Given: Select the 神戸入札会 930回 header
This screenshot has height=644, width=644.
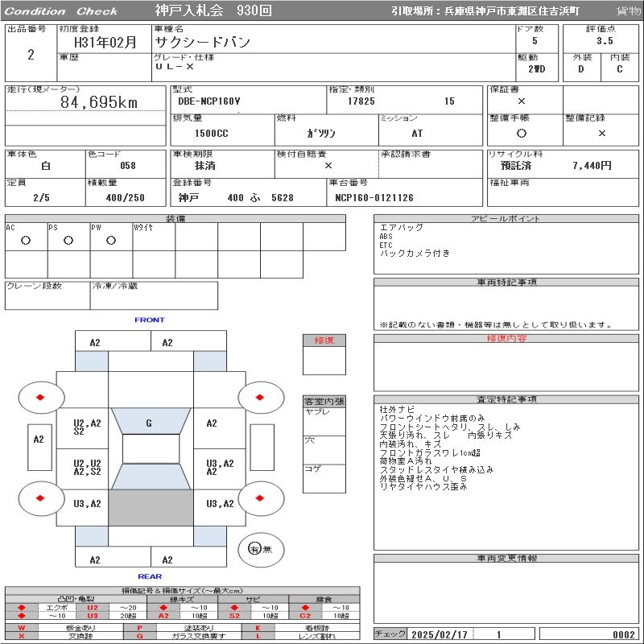Looking at the screenshot, I should [213, 10].
